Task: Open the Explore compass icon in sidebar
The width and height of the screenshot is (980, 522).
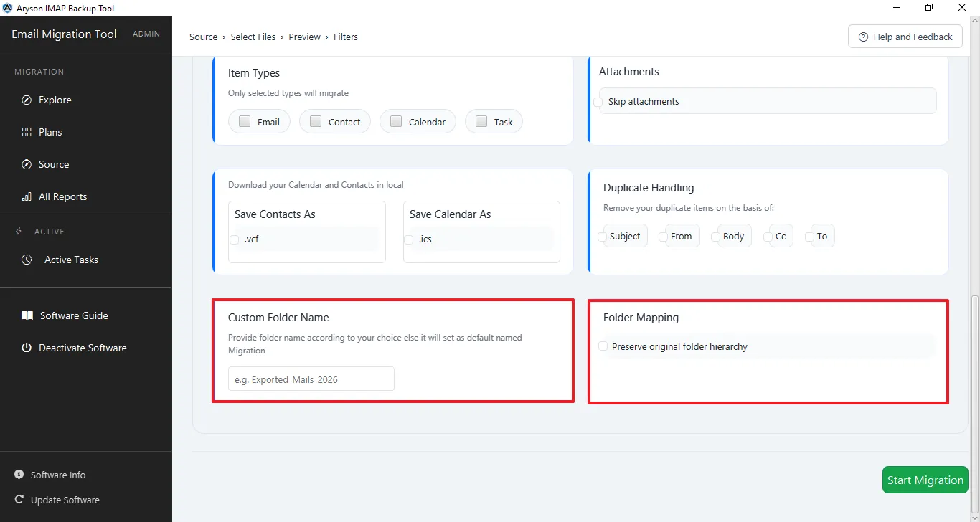Action: [x=27, y=100]
